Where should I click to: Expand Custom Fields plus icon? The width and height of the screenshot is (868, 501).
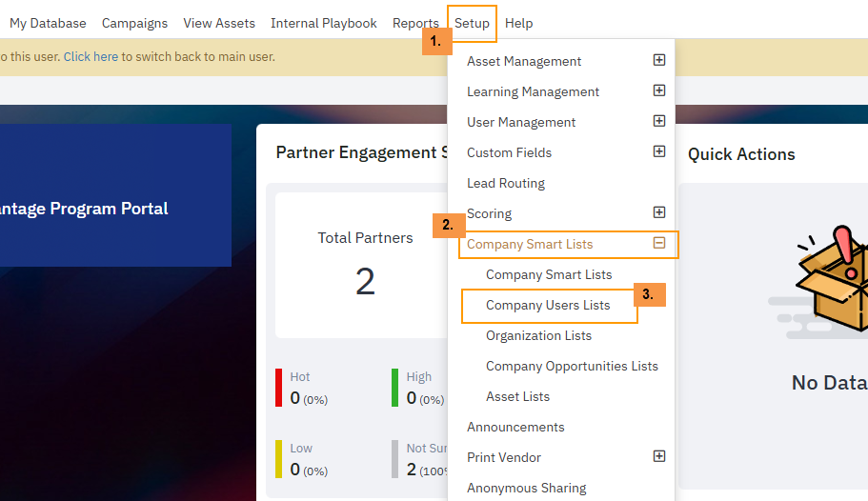pyautogui.click(x=658, y=151)
